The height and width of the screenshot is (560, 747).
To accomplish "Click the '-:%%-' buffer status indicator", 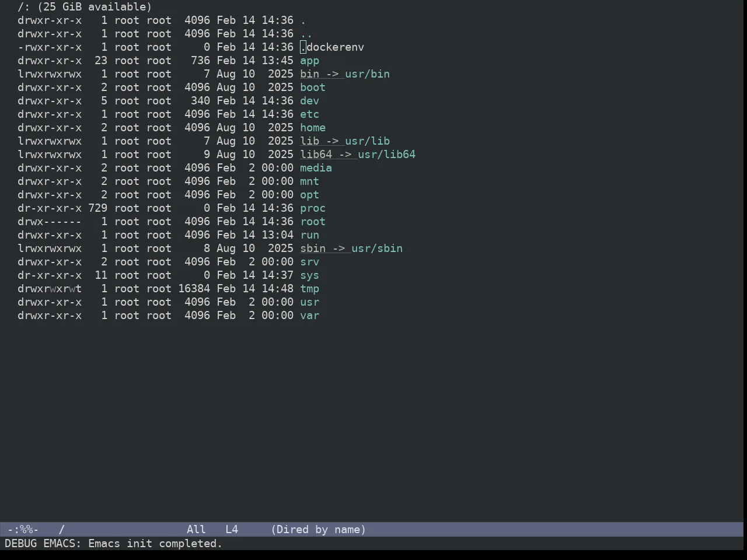I will tap(23, 530).
